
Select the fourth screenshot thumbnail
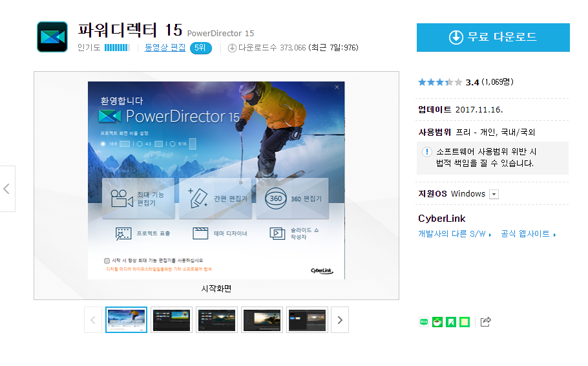(x=262, y=320)
